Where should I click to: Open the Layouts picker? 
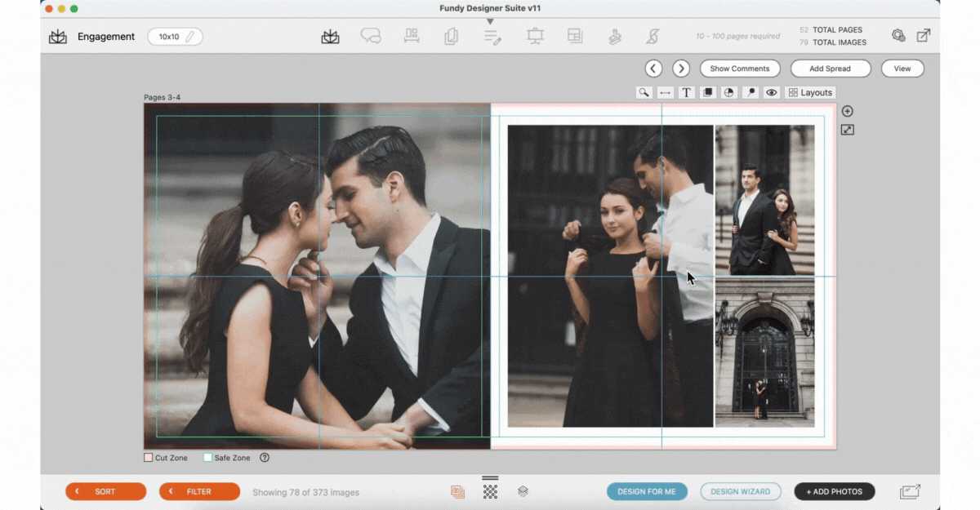[810, 93]
